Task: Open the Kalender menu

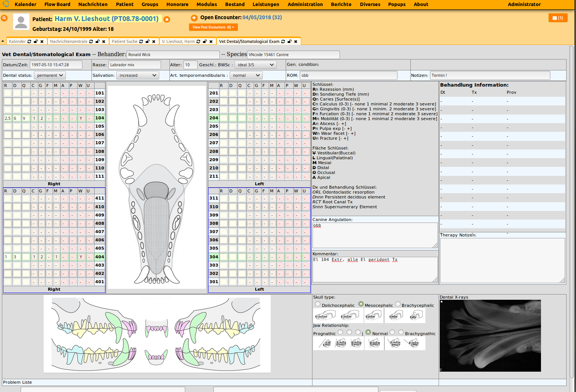Action: [x=26, y=5]
